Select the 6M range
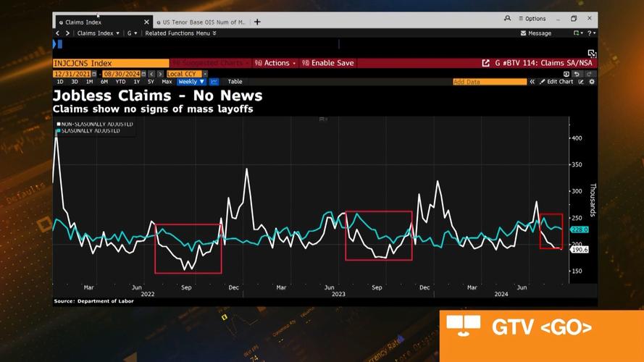 pyautogui.click(x=104, y=82)
